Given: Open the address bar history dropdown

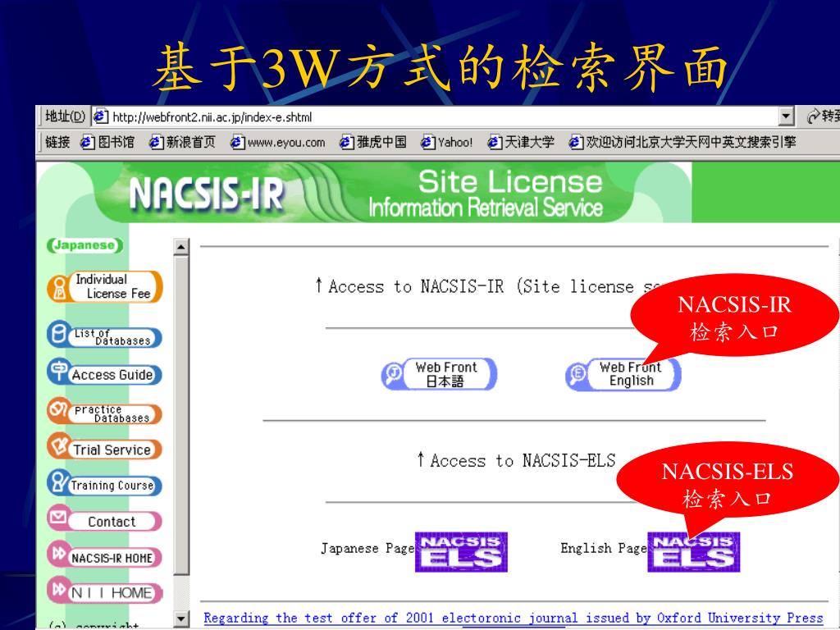Looking at the screenshot, I should 787,116.
